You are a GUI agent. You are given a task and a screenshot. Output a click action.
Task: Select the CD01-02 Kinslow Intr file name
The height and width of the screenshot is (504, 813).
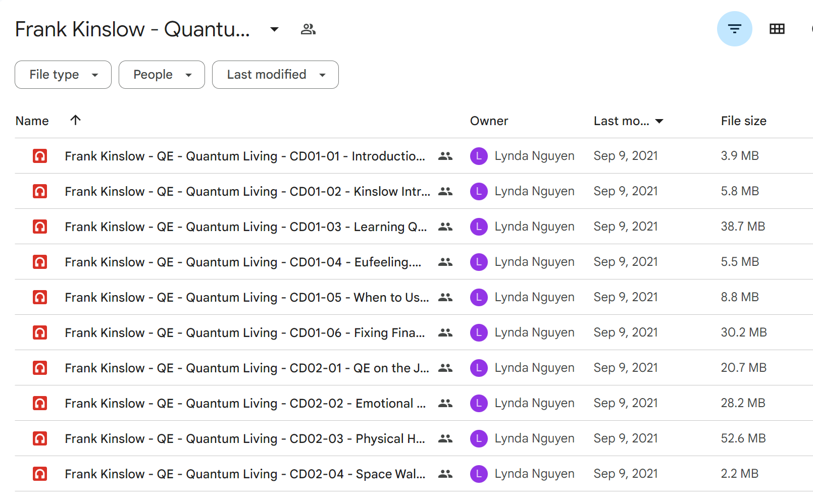(x=247, y=192)
